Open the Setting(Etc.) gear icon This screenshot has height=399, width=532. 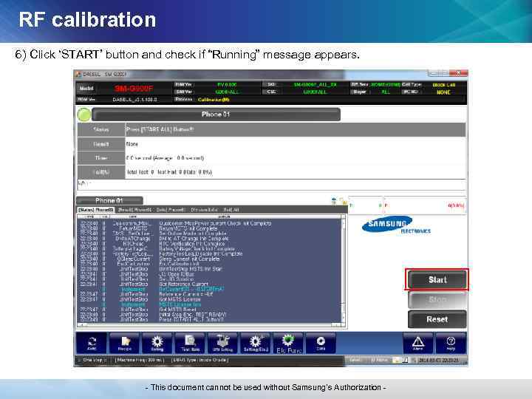[x=256, y=343]
